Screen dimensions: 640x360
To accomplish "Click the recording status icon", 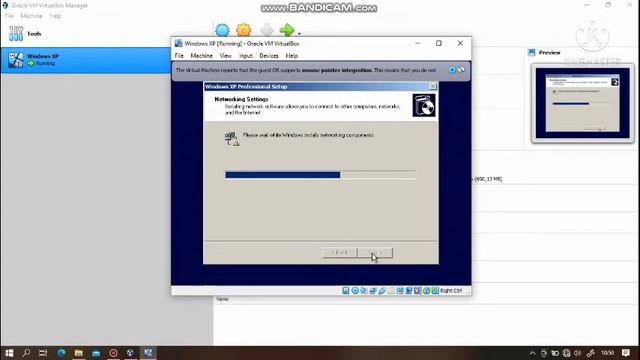I will (409, 291).
